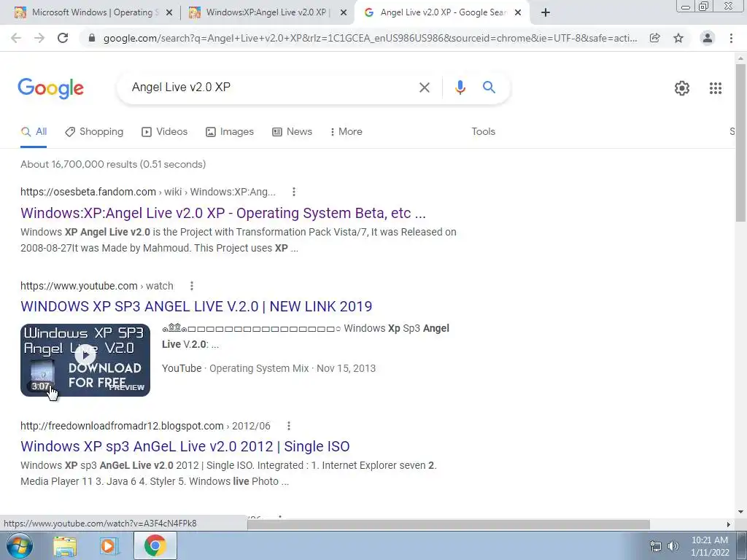The width and height of the screenshot is (747, 560).
Task: Open options for freedownloadfromadr12 blogspot result
Action: tap(289, 426)
